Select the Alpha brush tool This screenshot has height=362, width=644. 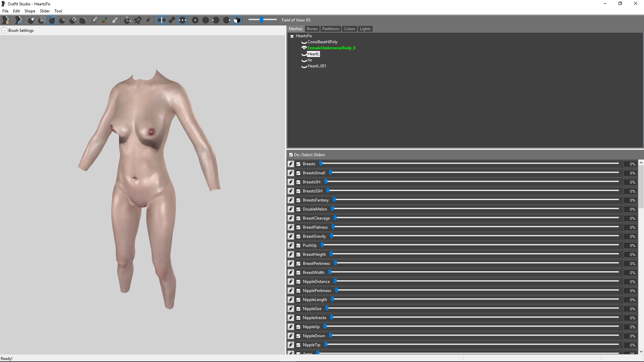pyautogui.click(x=115, y=20)
